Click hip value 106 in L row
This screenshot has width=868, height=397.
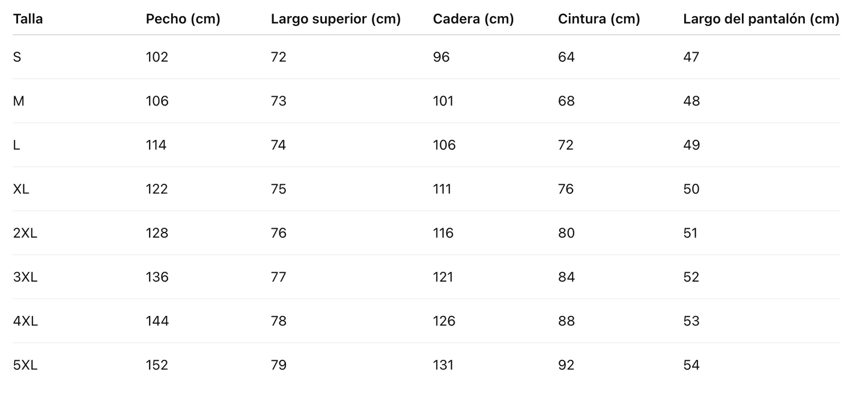pyautogui.click(x=444, y=145)
